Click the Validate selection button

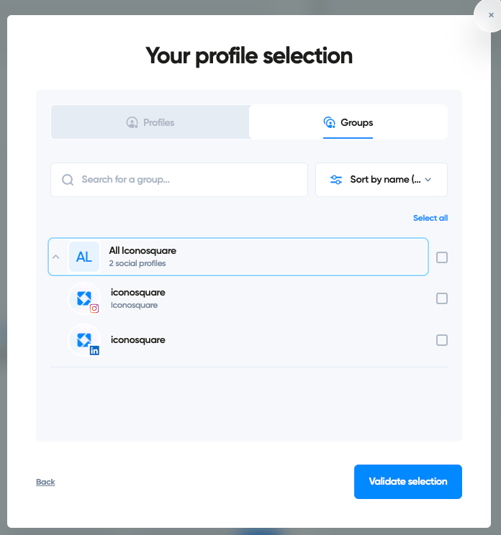tap(408, 481)
